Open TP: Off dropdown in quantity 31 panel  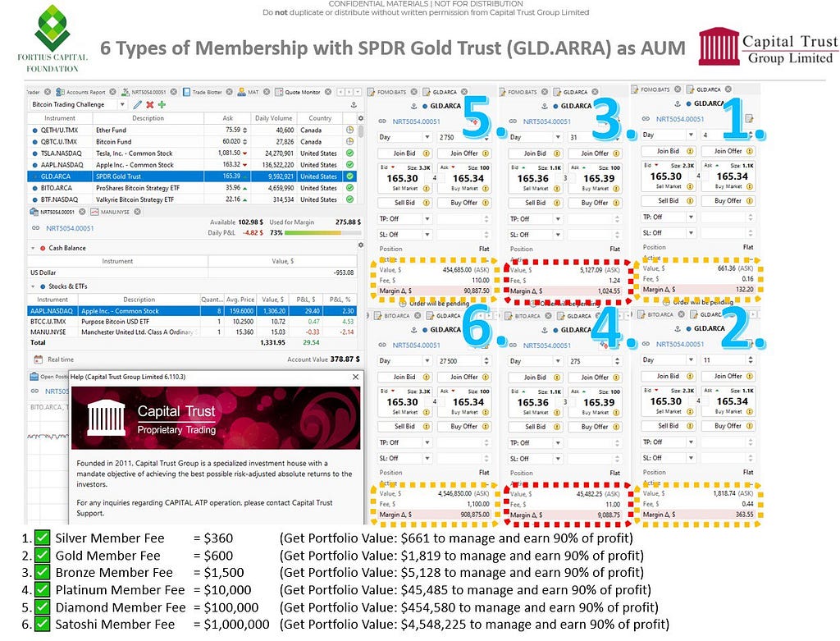pyautogui.click(x=558, y=218)
